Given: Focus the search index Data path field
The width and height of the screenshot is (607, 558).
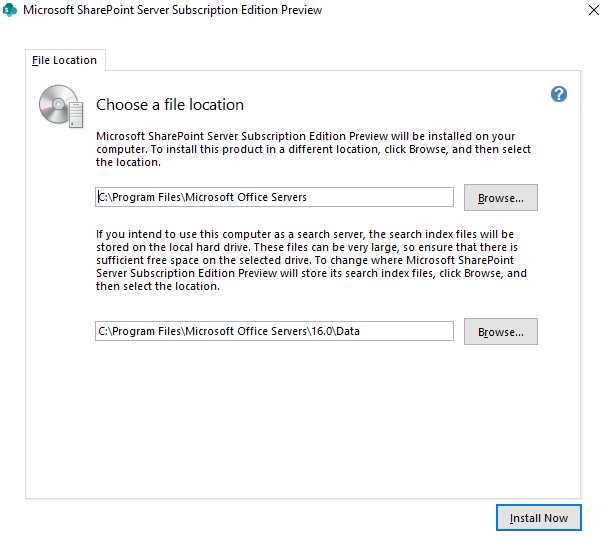Looking at the screenshot, I should [x=274, y=332].
